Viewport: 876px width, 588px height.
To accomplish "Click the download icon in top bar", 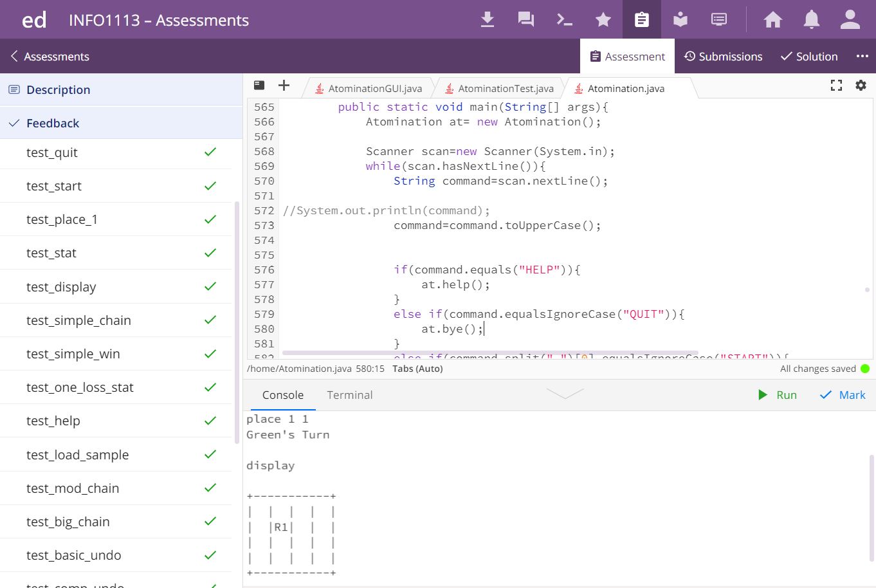I will click(x=488, y=20).
